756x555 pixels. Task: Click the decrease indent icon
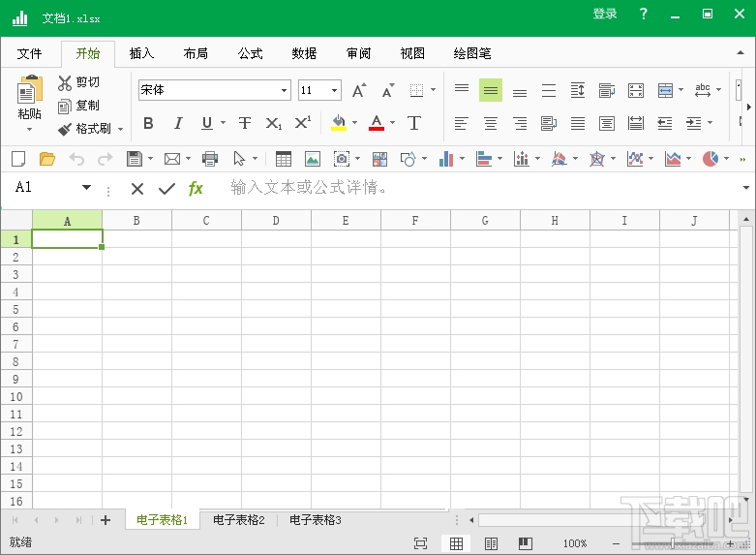coord(665,124)
